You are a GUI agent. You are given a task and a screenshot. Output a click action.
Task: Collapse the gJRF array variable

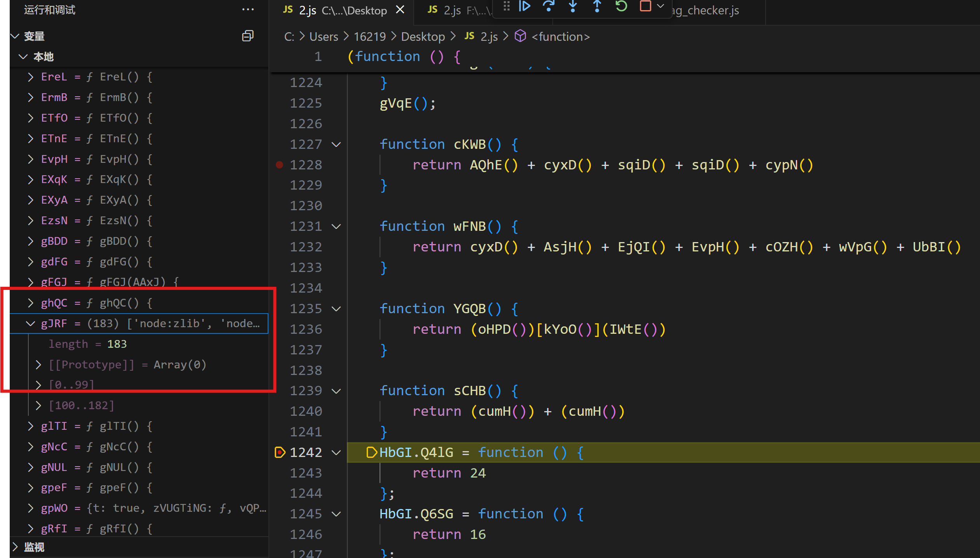pyautogui.click(x=30, y=323)
